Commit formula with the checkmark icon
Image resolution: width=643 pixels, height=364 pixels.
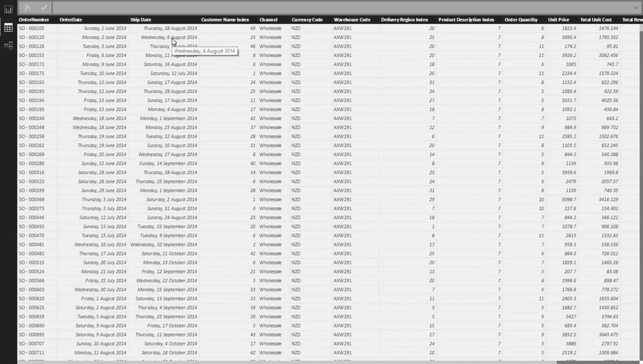[44, 7]
